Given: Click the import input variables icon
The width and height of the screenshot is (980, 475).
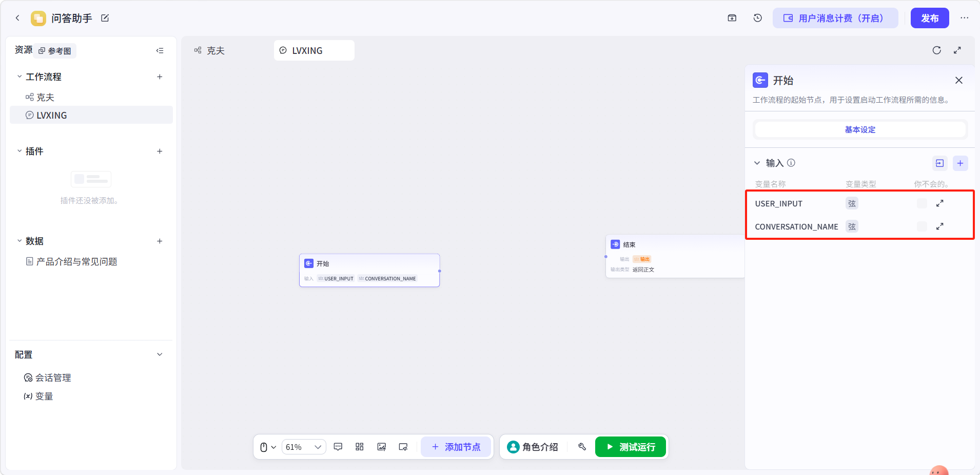Looking at the screenshot, I should pos(939,163).
